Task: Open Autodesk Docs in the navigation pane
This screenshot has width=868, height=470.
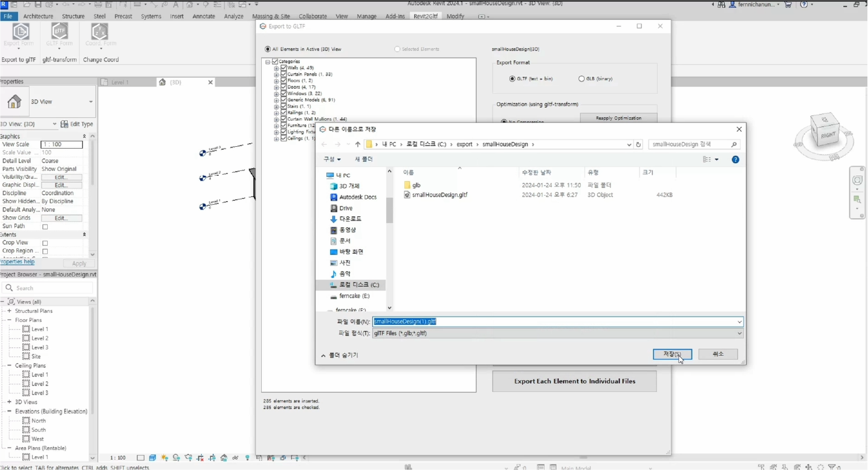Action: click(x=357, y=197)
